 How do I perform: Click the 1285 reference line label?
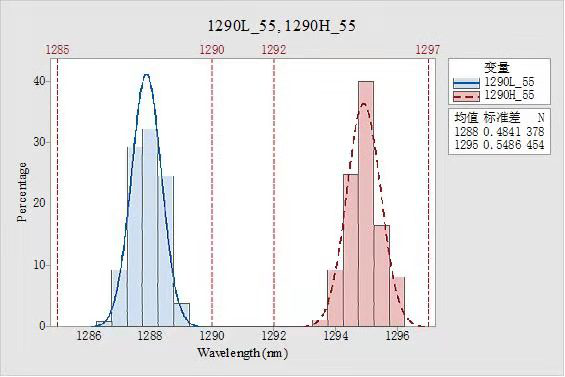coord(57,50)
